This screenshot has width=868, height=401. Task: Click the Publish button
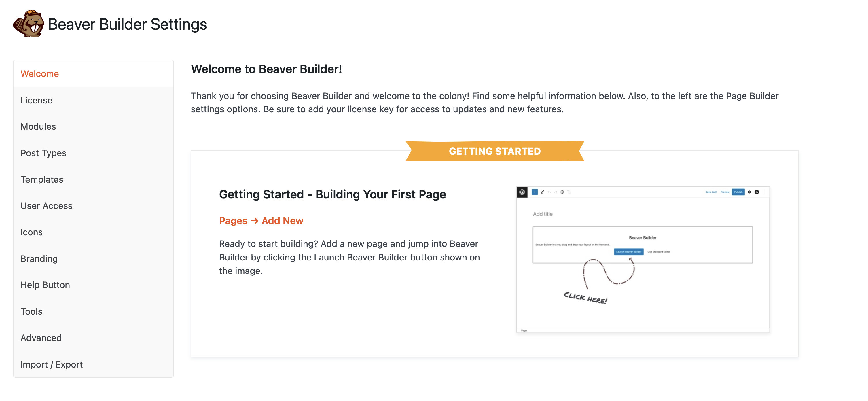coord(738,192)
